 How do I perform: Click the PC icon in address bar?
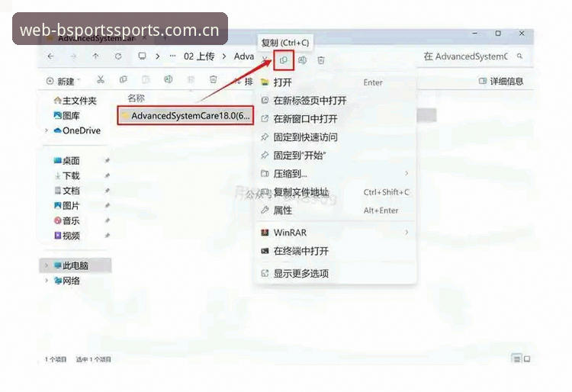point(143,56)
